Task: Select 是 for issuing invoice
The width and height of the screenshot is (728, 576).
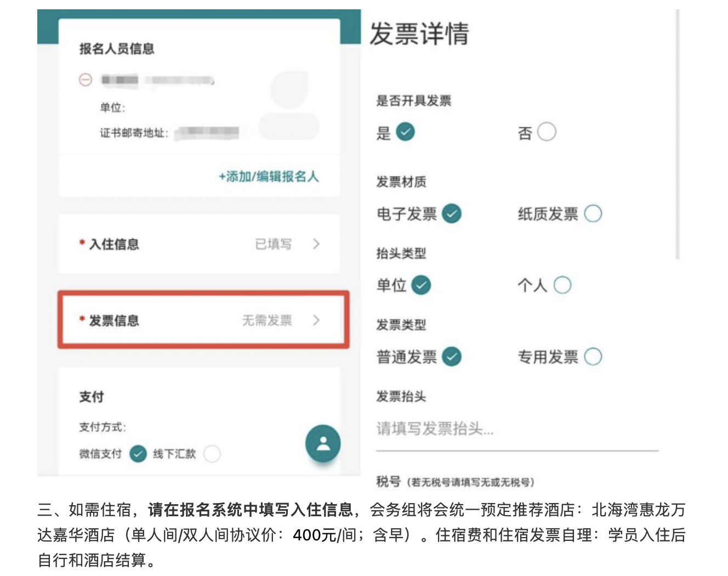Action: [x=405, y=132]
